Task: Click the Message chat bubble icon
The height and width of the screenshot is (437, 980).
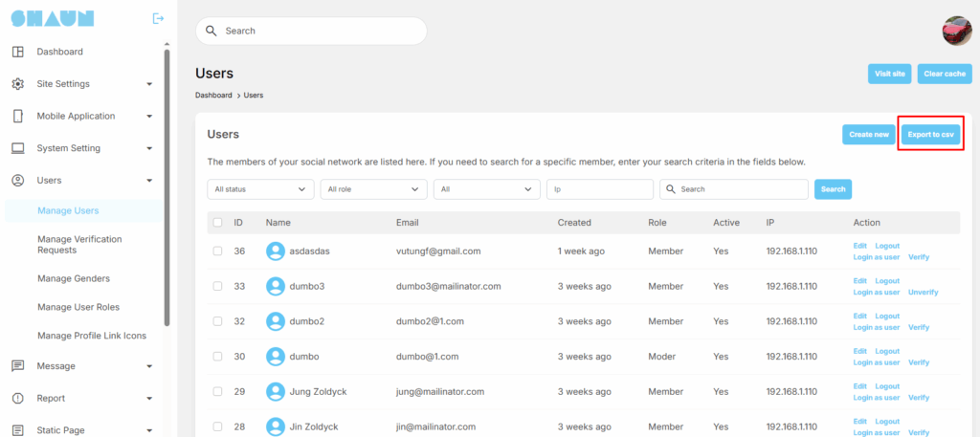Action: point(17,366)
